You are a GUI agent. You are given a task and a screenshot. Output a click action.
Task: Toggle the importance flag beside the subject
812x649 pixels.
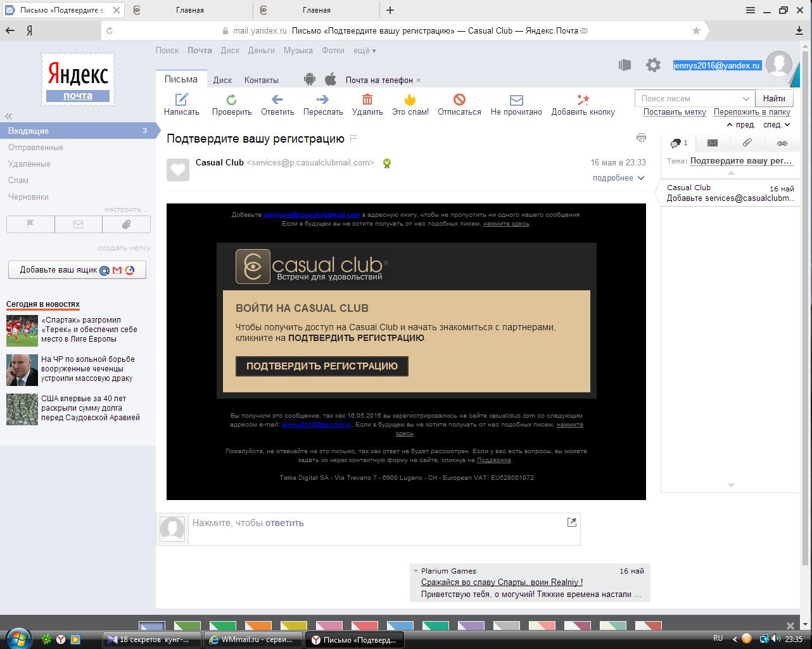coord(354,139)
